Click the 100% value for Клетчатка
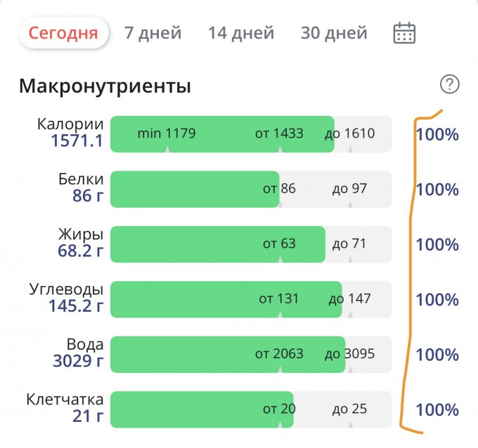The height and width of the screenshot is (448, 478). (437, 410)
